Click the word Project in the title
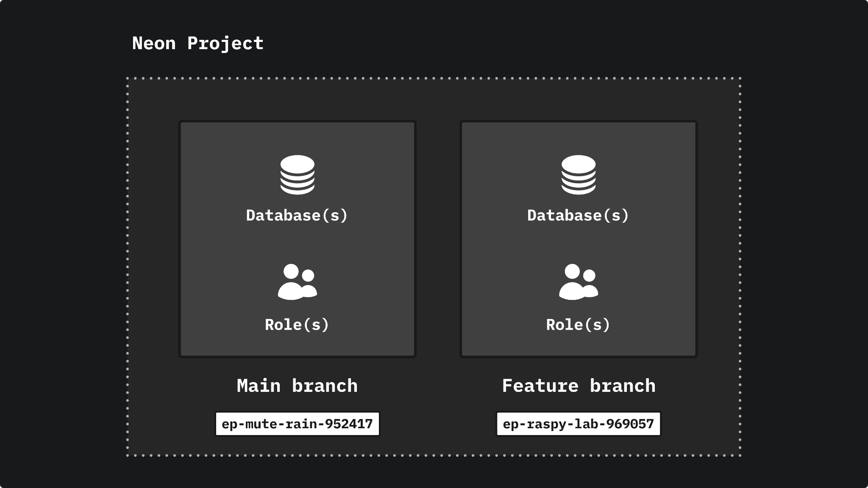Screen dimensions: 868x488 (x=225, y=43)
